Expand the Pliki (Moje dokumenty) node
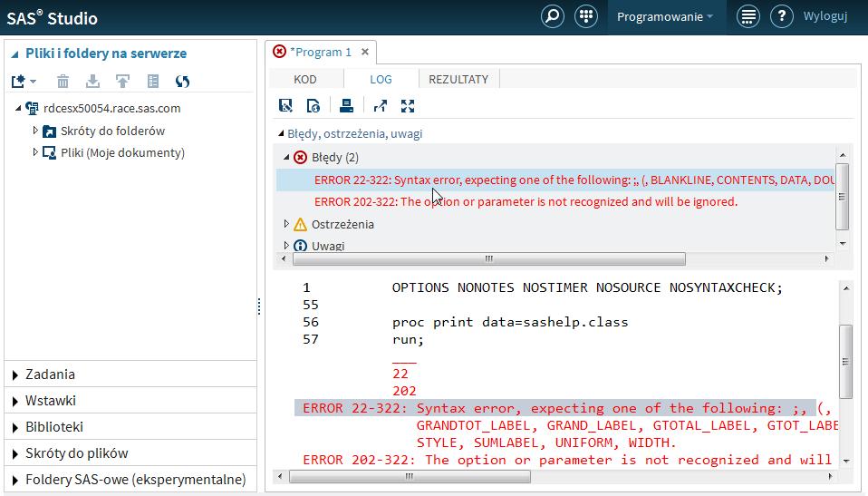 34,151
